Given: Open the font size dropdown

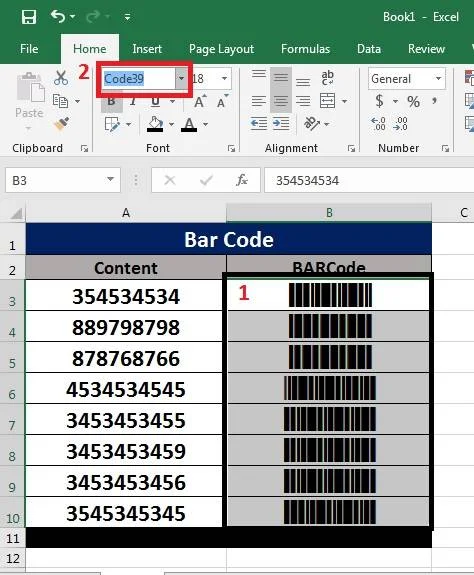Looking at the screenshot, I should coord(224,78).
